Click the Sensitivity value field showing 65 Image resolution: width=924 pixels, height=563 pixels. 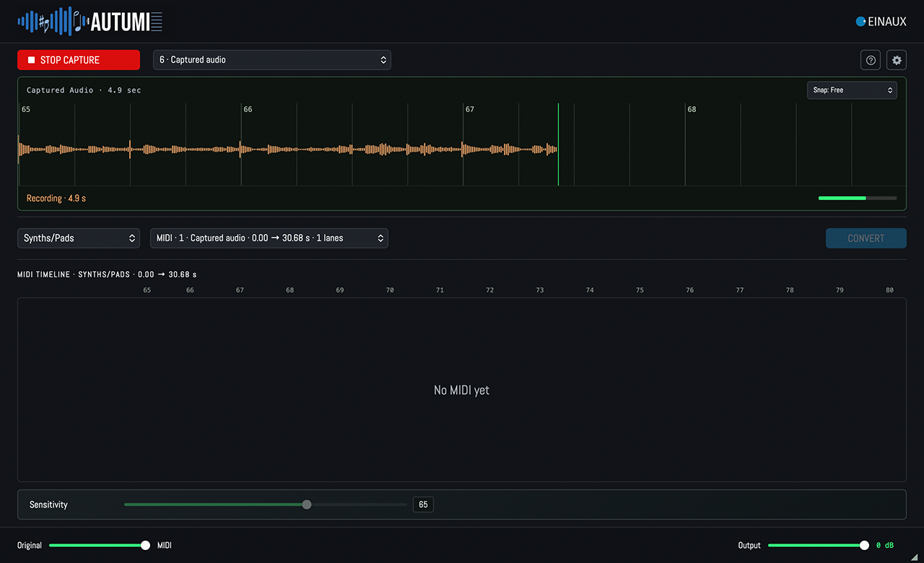[423, 505]
